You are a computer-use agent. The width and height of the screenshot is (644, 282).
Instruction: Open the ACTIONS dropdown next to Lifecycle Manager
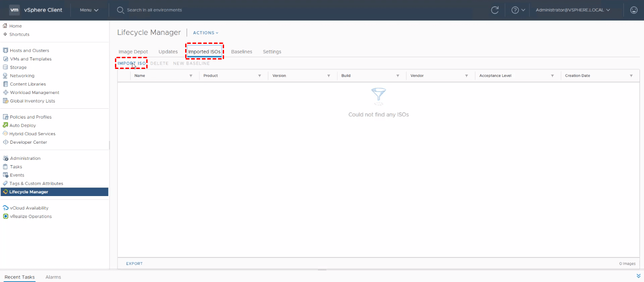tap(206, 33)
